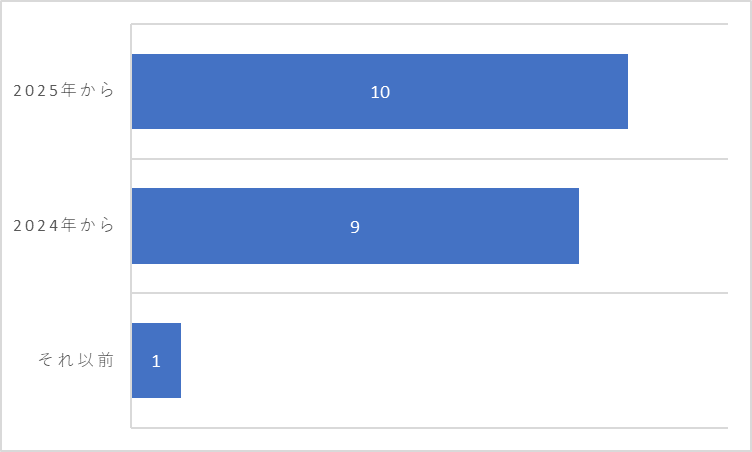Select the top gridline above the 2025年から bar

430,24
